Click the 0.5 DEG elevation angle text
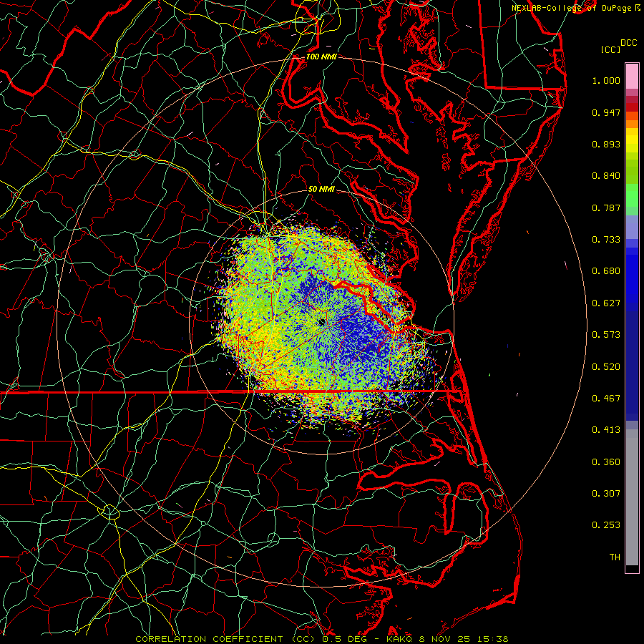Image resolution: width=644 pixels, height=644 pixels. (344, 639)
